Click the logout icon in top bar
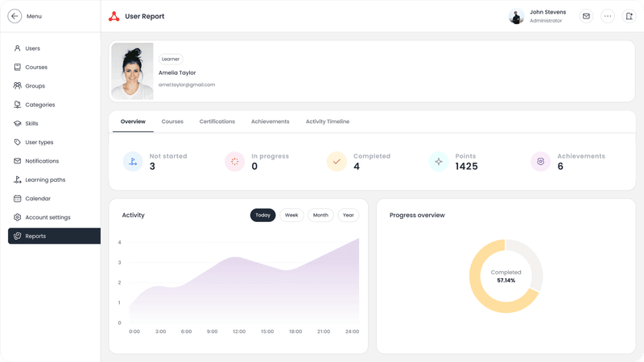Screen dimensions: 644x362 (629, 16)
